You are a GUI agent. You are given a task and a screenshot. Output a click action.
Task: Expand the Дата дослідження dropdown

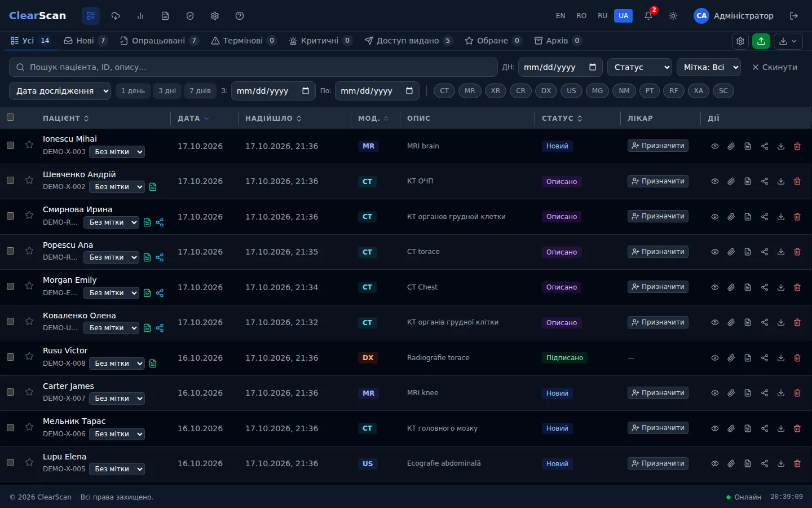60,91
